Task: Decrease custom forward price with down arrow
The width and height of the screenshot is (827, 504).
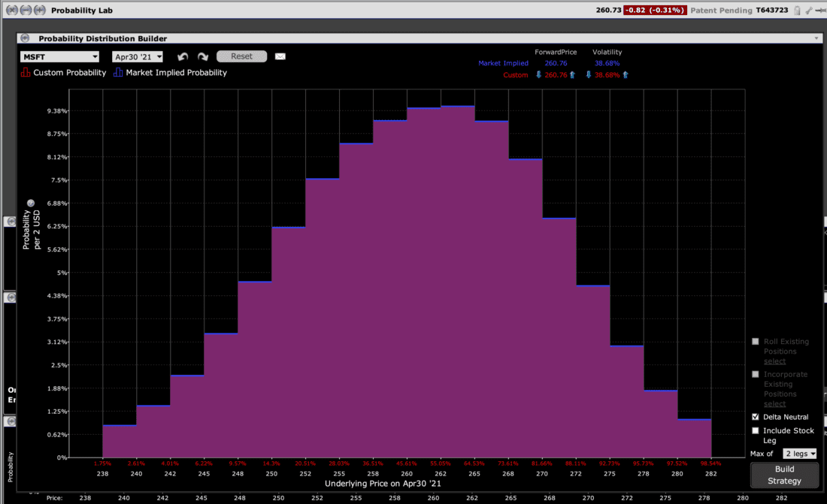Action: pyautogui.click(x=538, y=75)
